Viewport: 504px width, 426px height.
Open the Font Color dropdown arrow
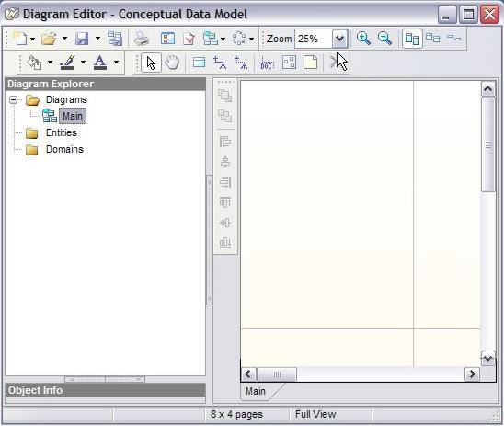(117, 62)
